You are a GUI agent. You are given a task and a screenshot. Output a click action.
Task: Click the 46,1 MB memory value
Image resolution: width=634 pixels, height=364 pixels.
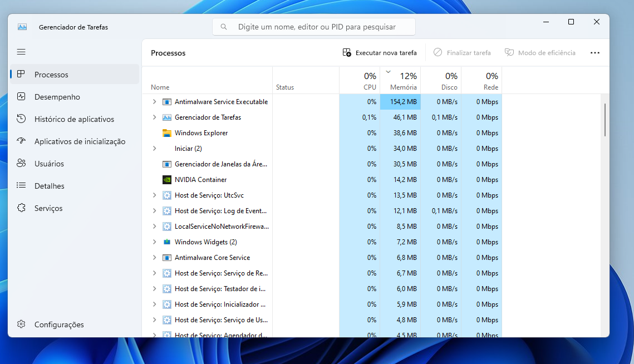point(405,117)
